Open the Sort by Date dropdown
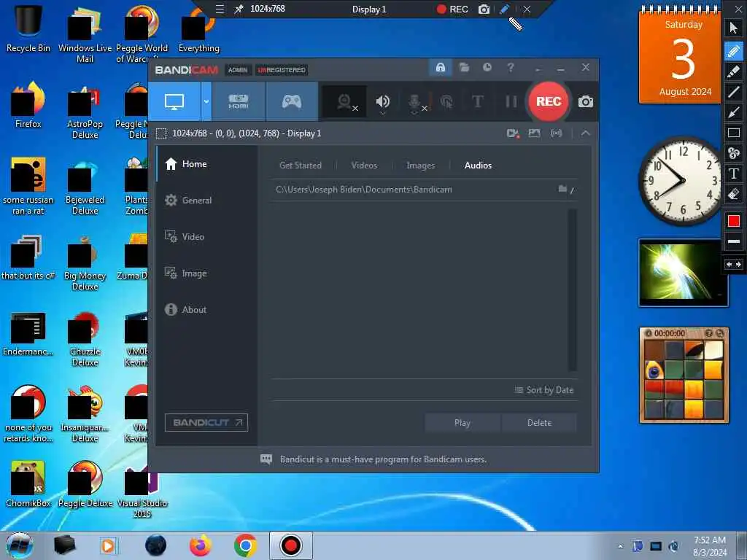The width and height of the screenshot is (747, 560). (x=543, y=390)
